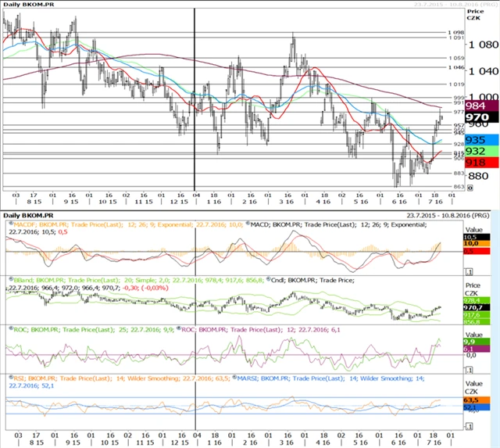Click the black 970 last price tag
This screenshot has height=448, width=500.
[475, 117]
